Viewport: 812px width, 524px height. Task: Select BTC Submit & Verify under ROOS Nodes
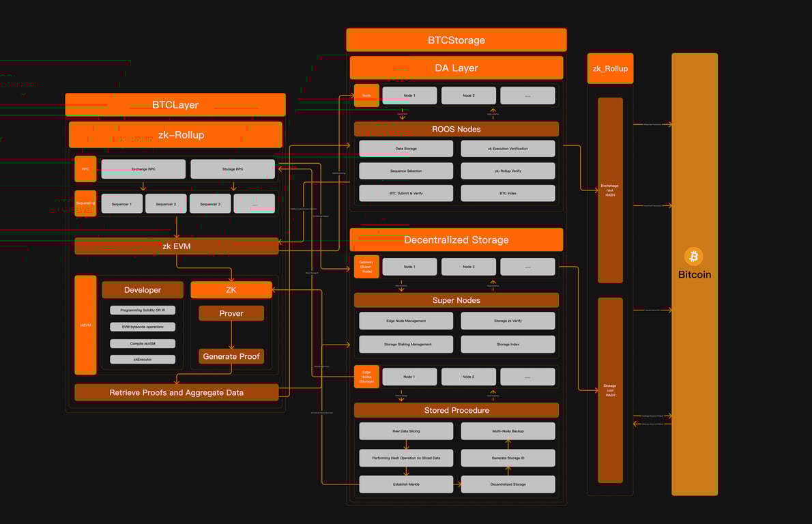pos(406,193)
